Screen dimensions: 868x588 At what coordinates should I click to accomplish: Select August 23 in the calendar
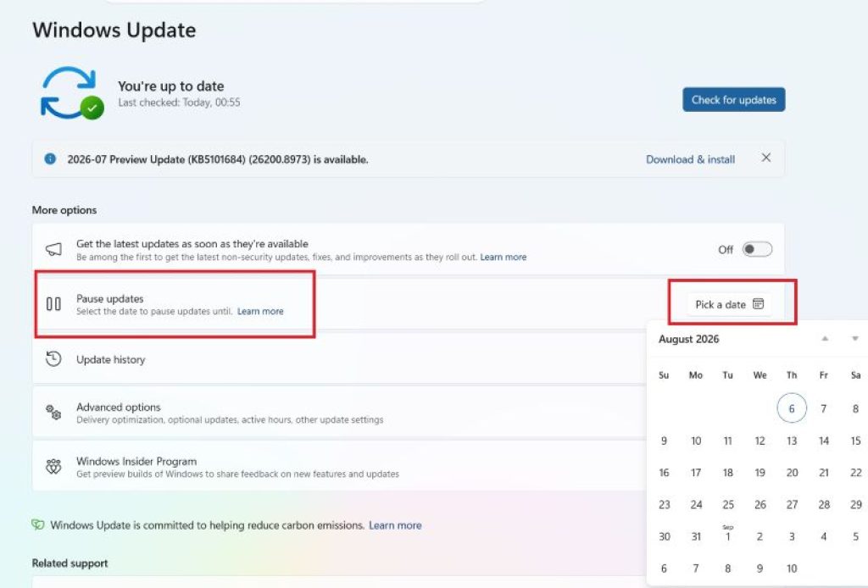coord(665,504)
